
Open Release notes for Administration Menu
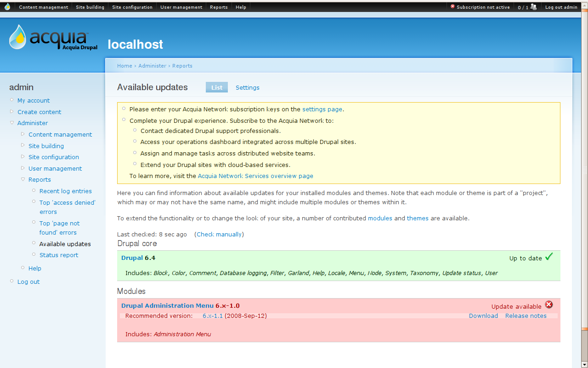tap(526, 316)
